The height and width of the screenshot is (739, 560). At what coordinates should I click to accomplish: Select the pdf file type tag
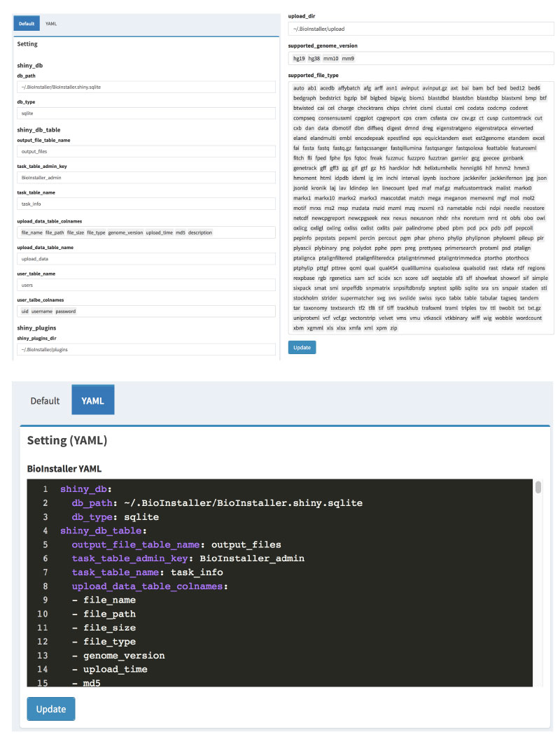[x=507, y=228]
